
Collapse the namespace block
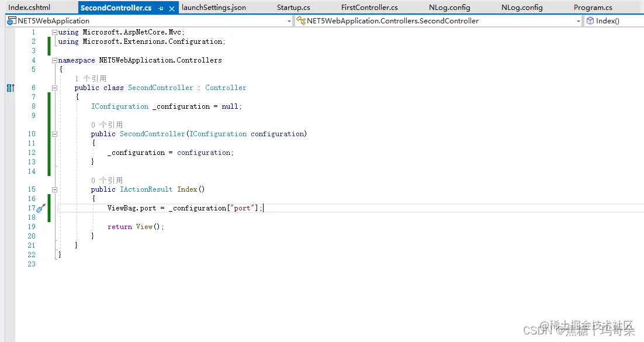pyautogui.click(x=54, y=60)
